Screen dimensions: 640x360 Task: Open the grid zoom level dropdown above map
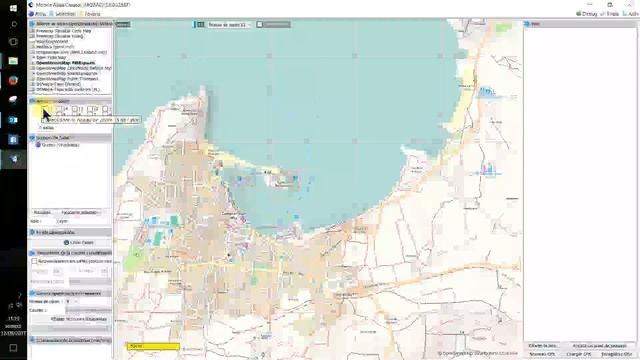point(229,24)
